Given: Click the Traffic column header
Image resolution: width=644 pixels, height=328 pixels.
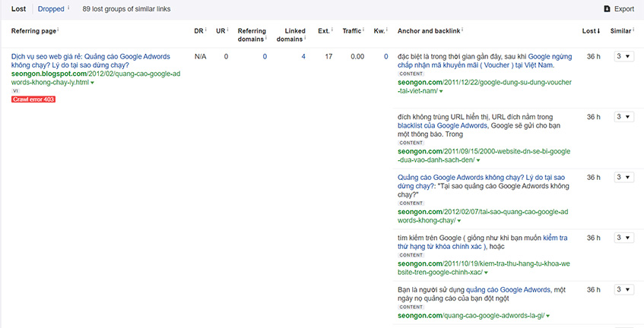Looking at the screenshot, I should click(352, 30).
